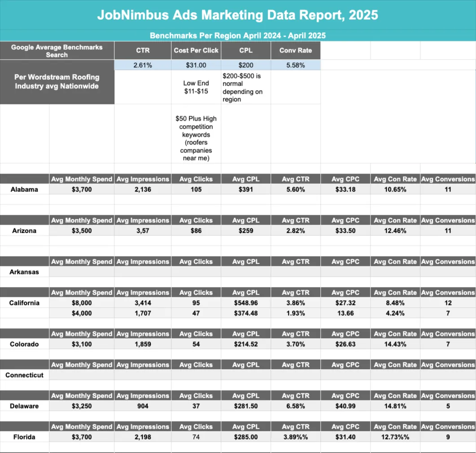Select Delaware's Avg Monthly Spend $3,250

82,406
